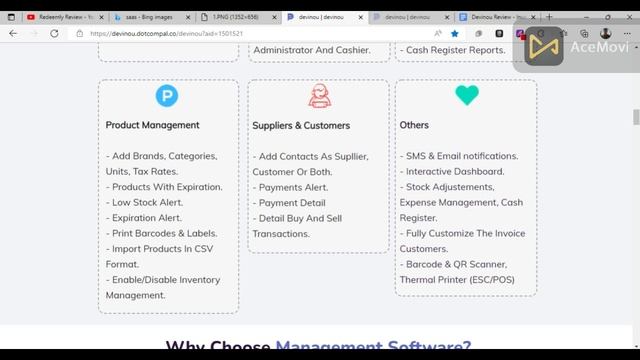Click 'Import Products In CSV' text
The image size is (640, 360).
click(x=160, y=249)
